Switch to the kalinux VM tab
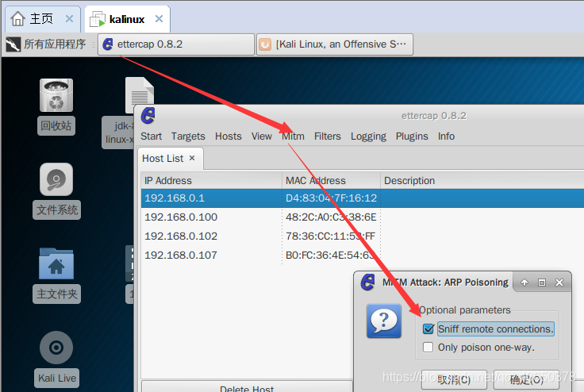This screenshot has height=392, width=584. tap(127, 19)
